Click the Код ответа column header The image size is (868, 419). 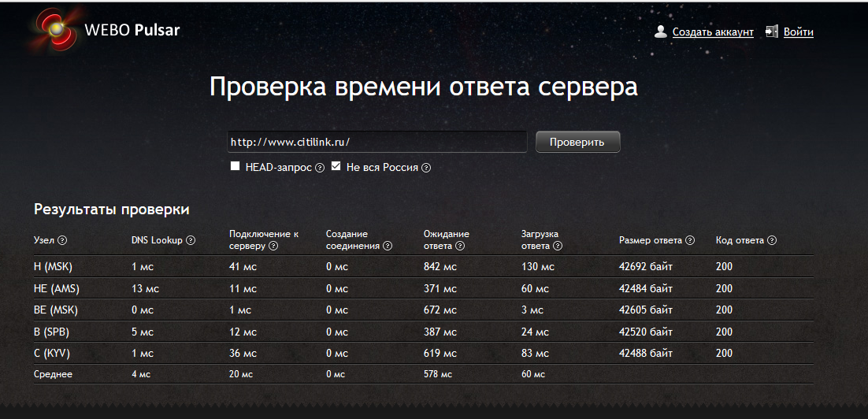[740, 240]
